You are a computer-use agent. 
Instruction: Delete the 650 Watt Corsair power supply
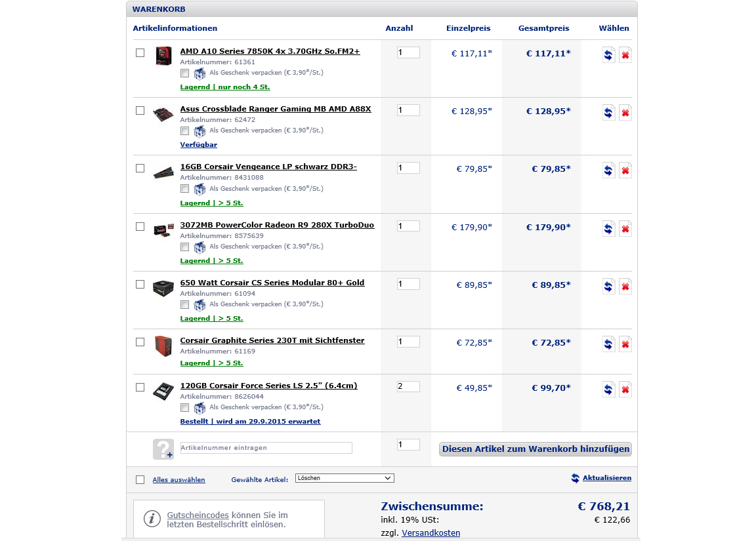pos(625,287)
